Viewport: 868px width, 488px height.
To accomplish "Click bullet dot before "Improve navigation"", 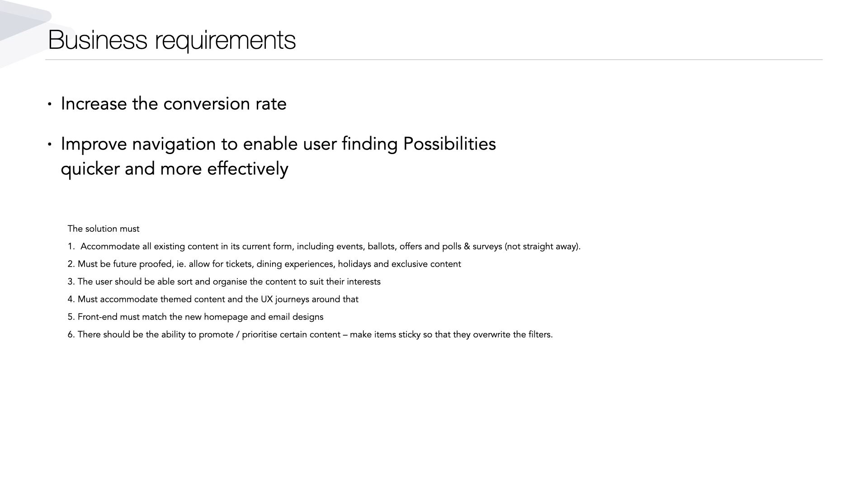I will point(50,145).
